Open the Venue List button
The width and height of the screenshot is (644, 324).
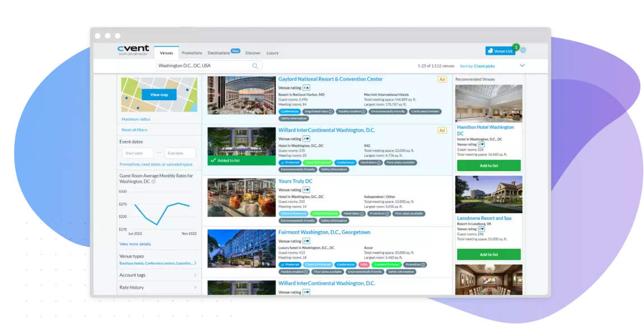[500, 51]
